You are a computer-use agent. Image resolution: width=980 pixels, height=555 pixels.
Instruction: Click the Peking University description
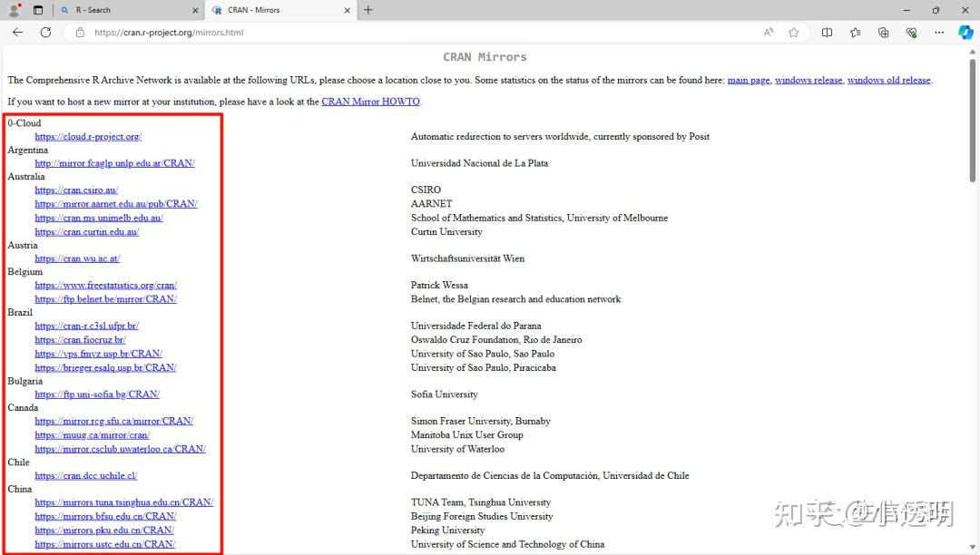pyautogui.click(x=447, y=530)
